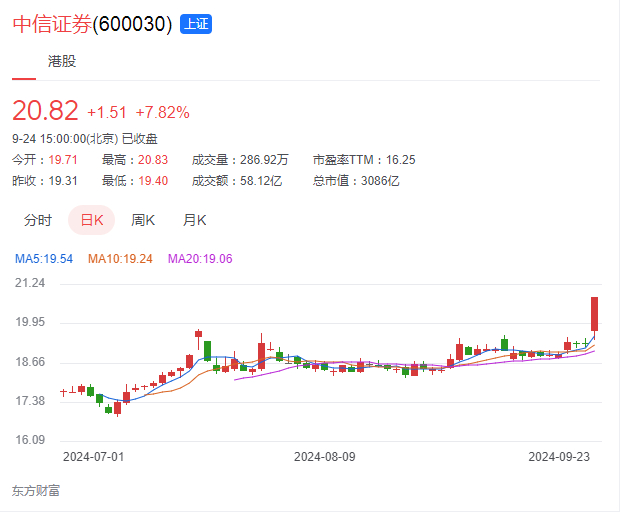
Task: Click the 成交量 286.92万 entry
Action: pyautogui.click(x=240, y=160)
